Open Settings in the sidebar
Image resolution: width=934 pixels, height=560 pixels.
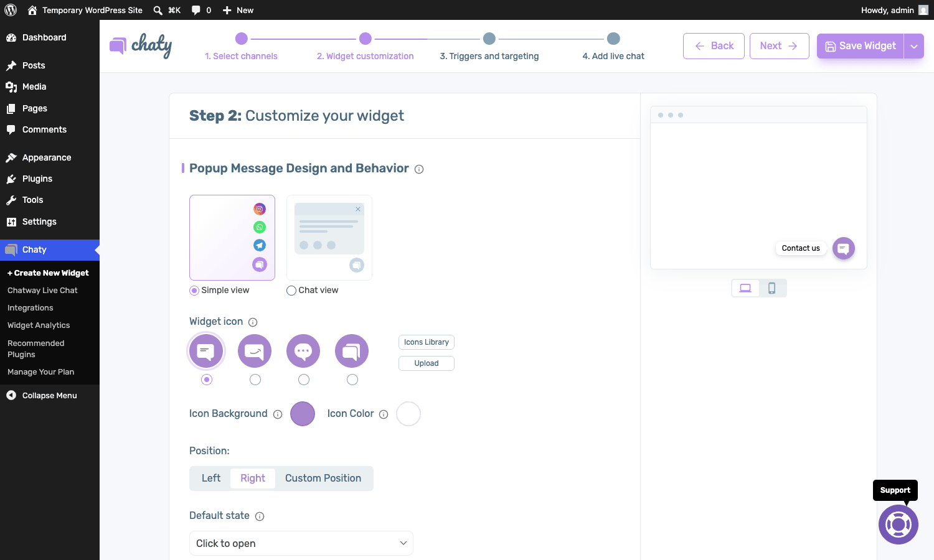[50, 222]
